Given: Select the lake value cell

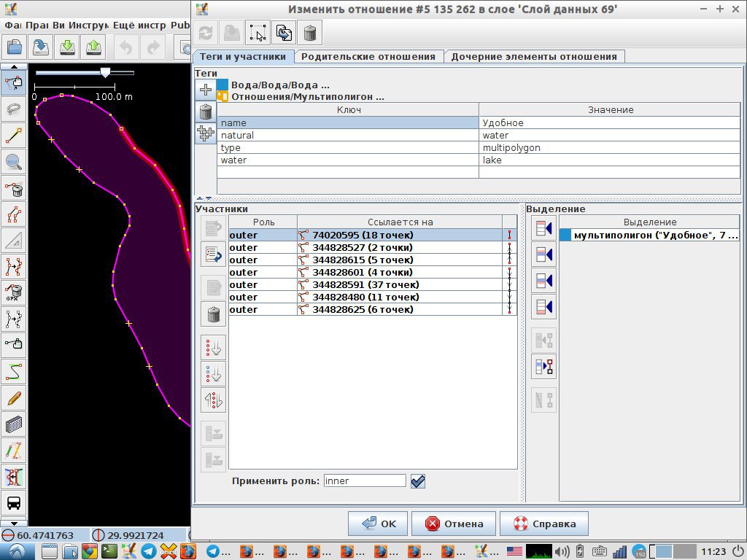Looking at the screenshot, I should [610, 160].
